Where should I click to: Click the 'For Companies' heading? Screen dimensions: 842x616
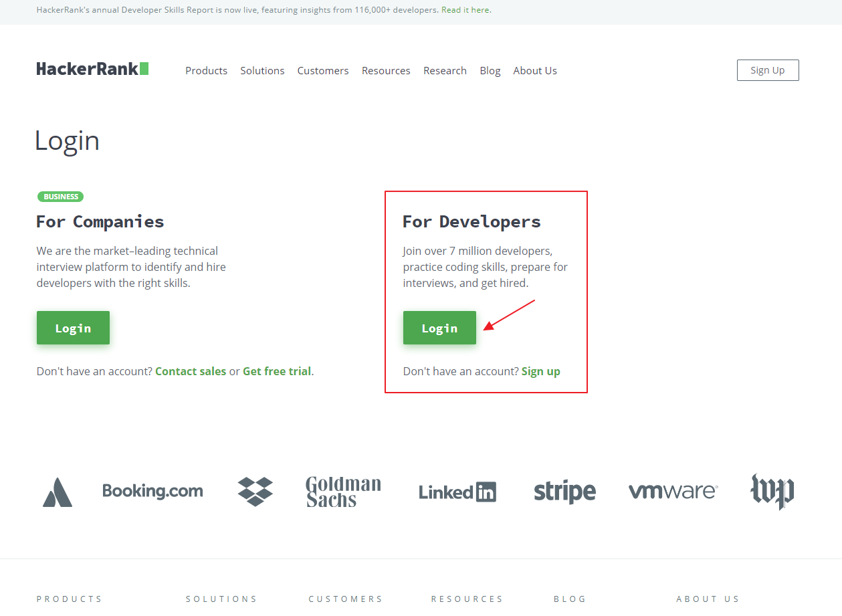(100, 221)
